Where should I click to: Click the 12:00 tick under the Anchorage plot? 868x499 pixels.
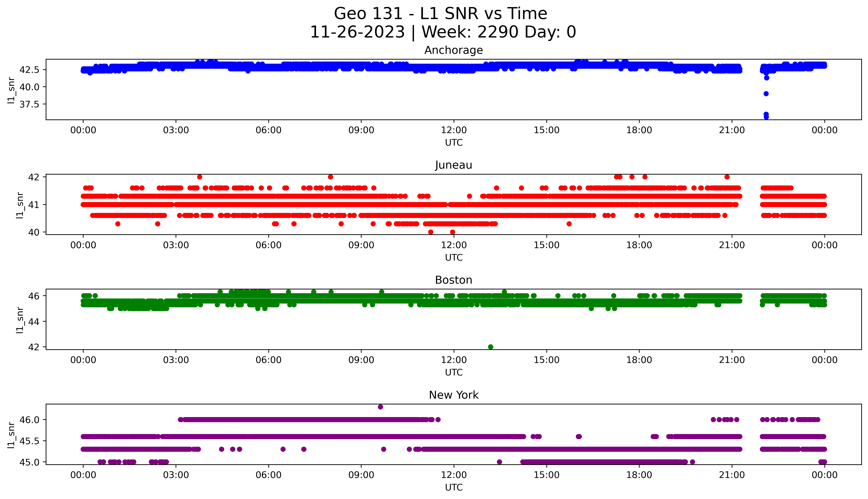point(454,130)
